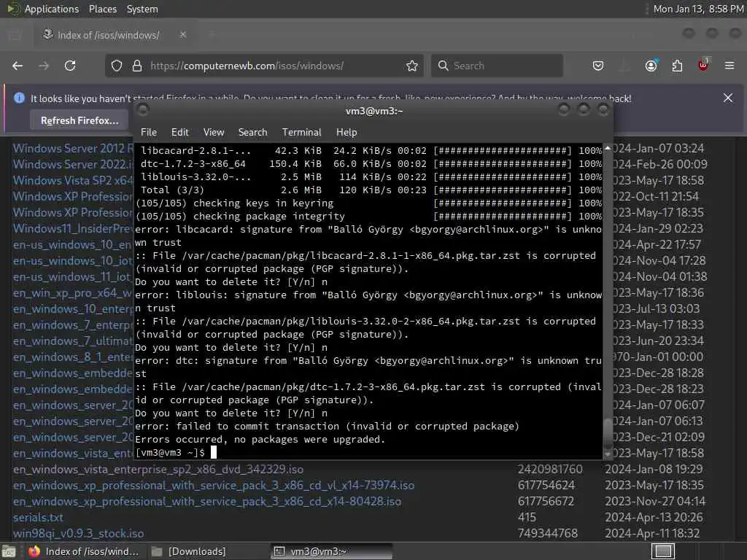Open serials.txt link

pos(38,518)
